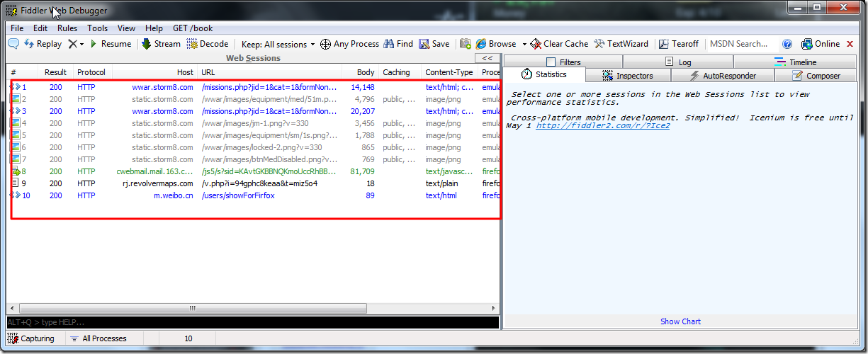Viewport: 868px width, 354px height.
Task: Click the image icon of session 2
Action: tap(16, 99)
